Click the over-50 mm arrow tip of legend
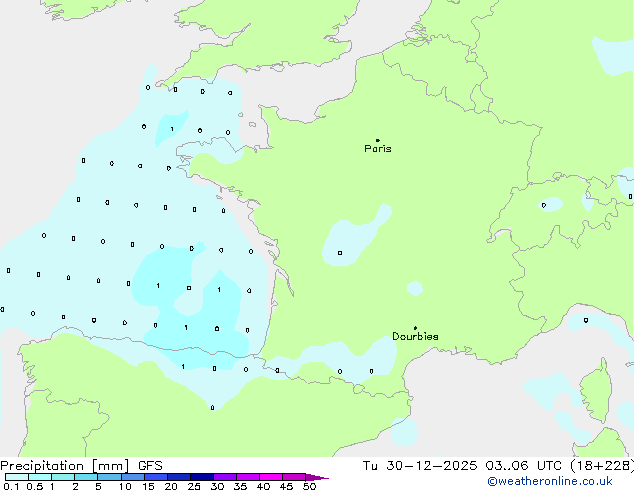This screenshot has height=490, width=634. 317,477
